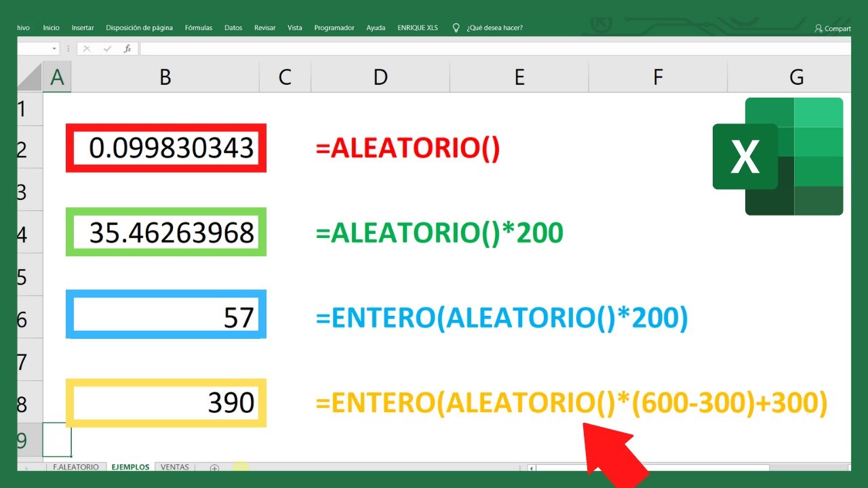Switch to the Fórmulas tab

click(x=198, y=28)
